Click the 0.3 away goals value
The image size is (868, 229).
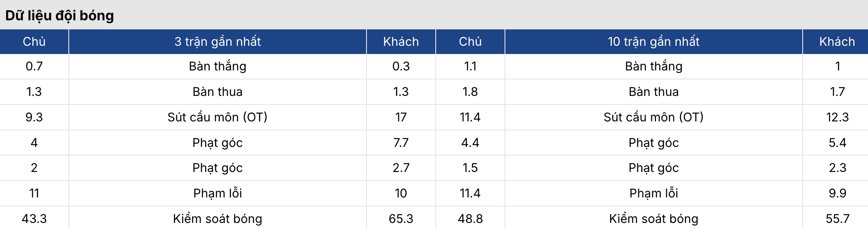pos(401,66)
